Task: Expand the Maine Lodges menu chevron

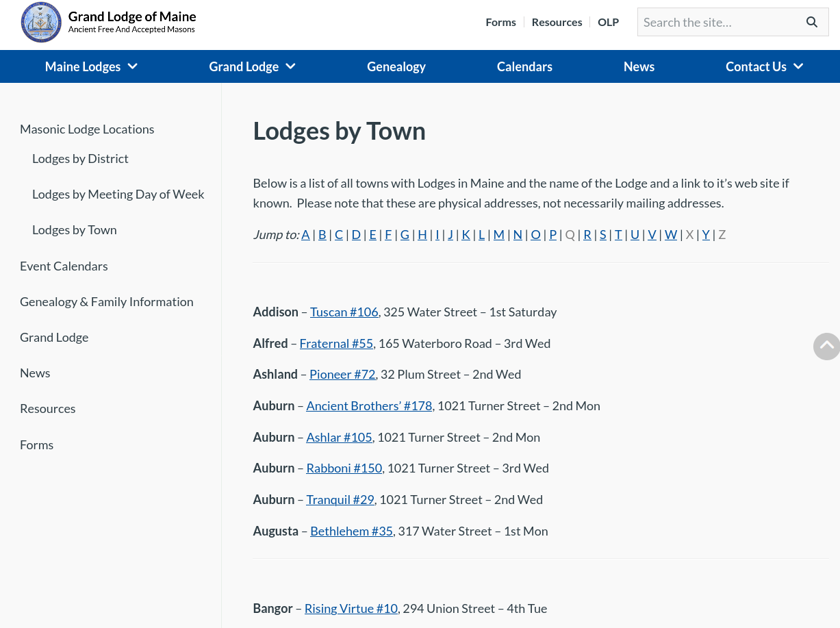Action: point(133,66)
